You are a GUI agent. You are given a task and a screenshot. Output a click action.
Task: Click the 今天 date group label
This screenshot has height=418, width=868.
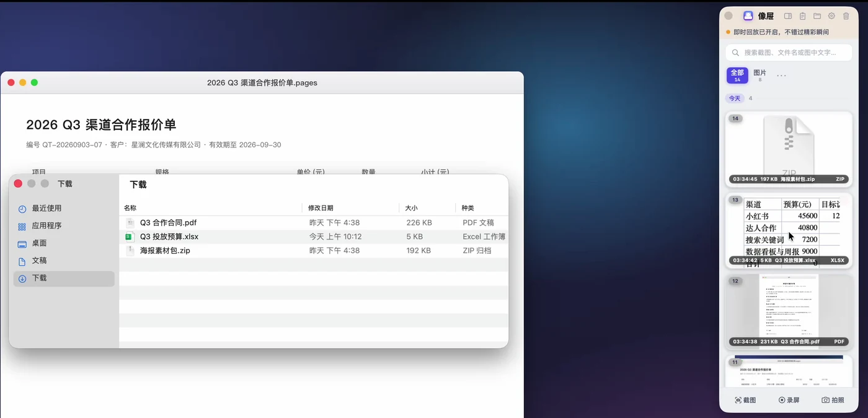pos(735,98)
